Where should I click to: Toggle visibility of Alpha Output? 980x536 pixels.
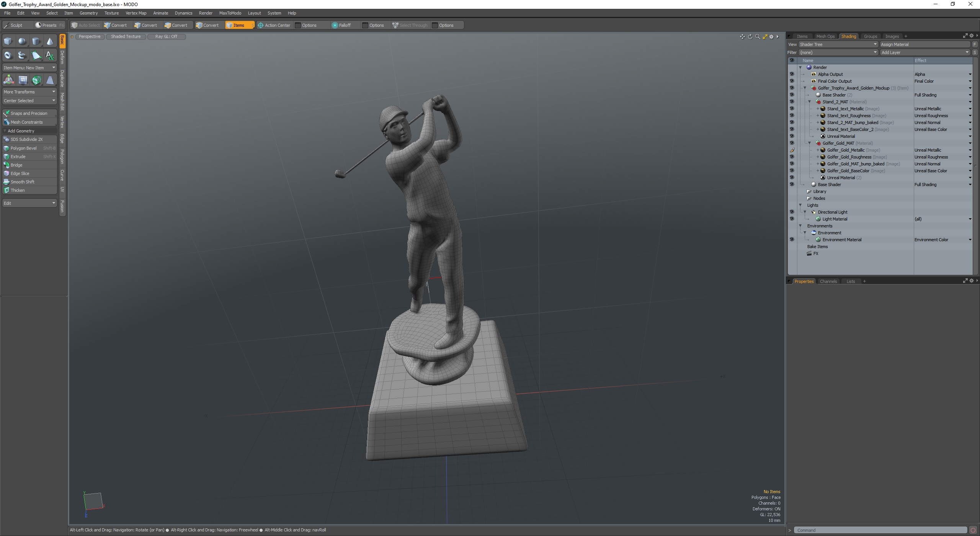792,74
